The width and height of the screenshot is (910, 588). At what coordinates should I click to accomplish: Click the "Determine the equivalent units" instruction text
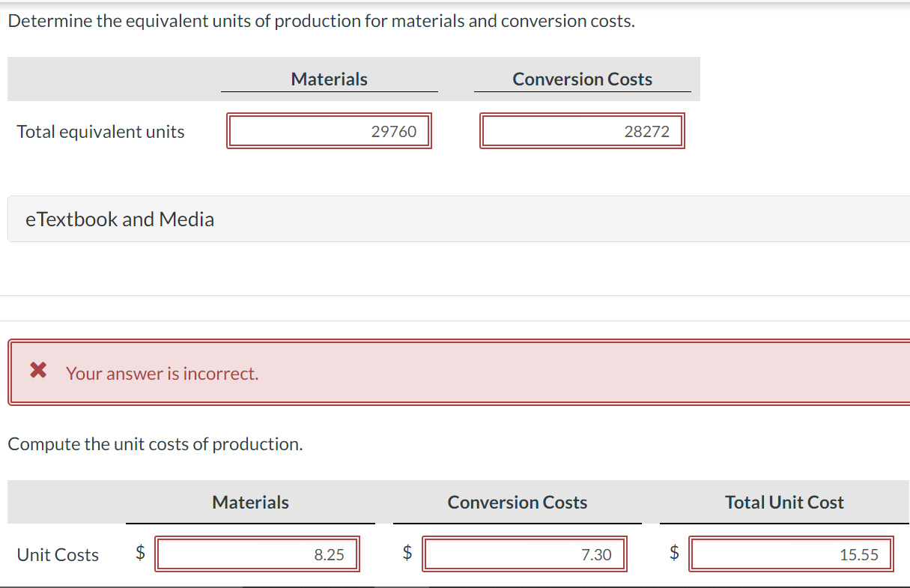point(321,21)
